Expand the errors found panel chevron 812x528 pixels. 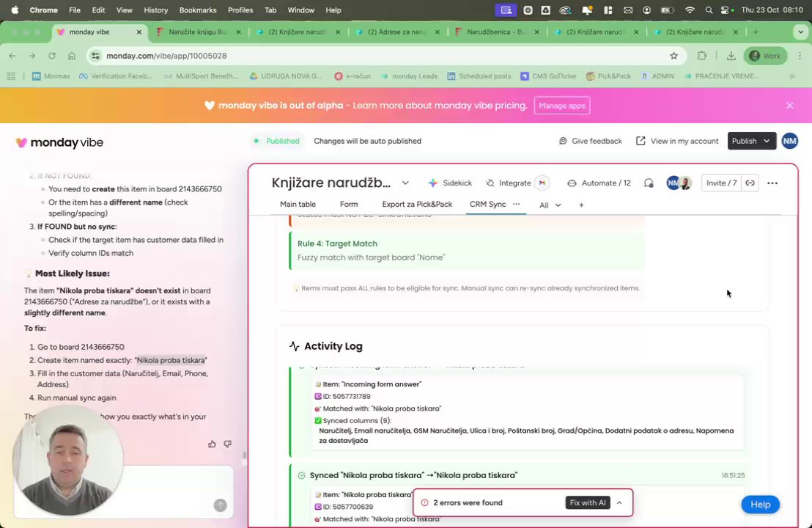coord(619,502)
